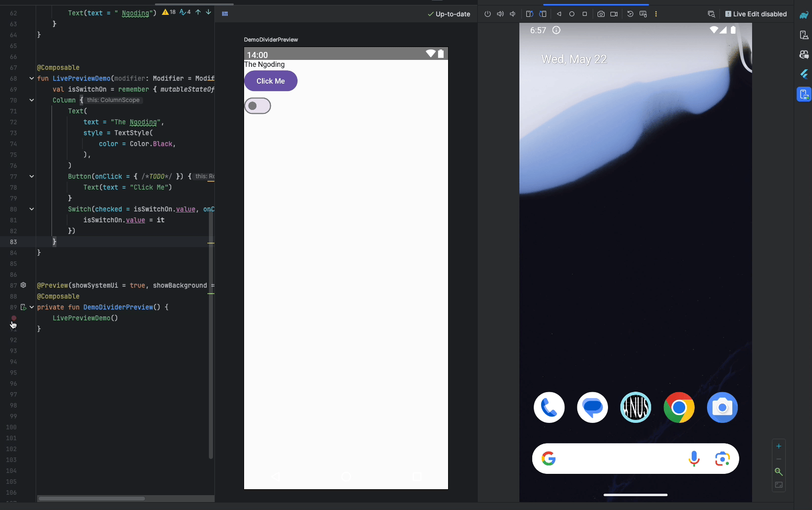Toggle the Live Edit disabled indicator

pos(756,14)
